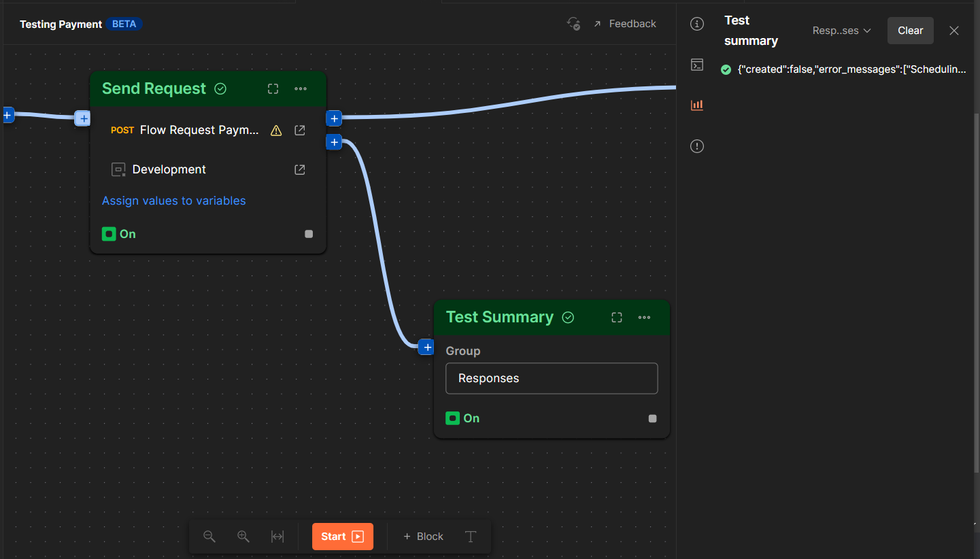Select the zoom out tool
This screenshot has height=559, width=980.
[209, 537]
